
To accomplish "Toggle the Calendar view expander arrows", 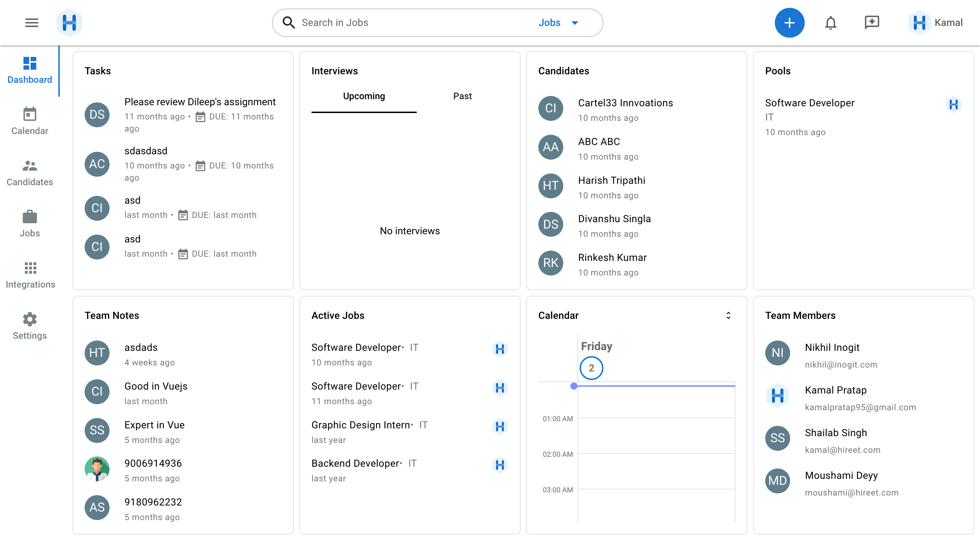I will coord(728,316).
